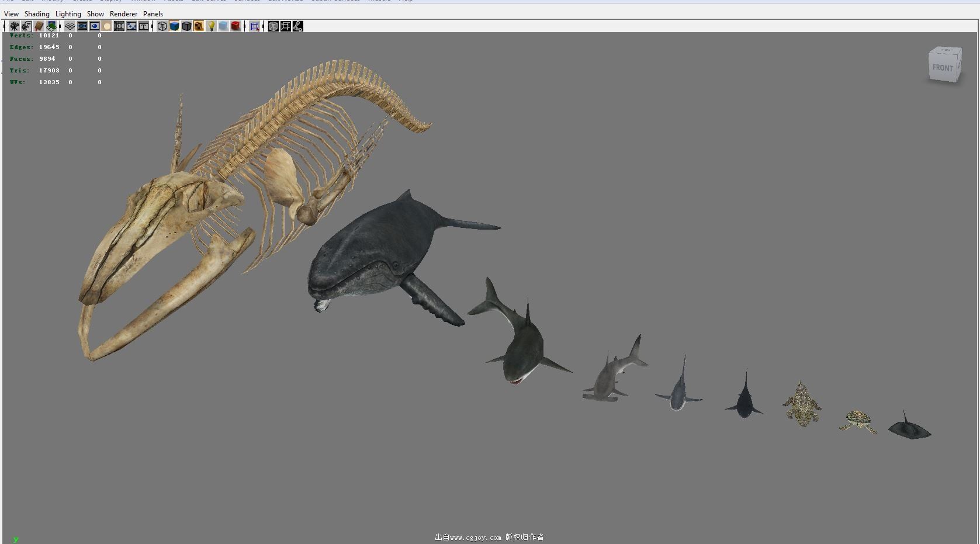Select the sea turtle model
This screenshot has width=980, height=544.
pyautogui.click(x=858, y=421)
